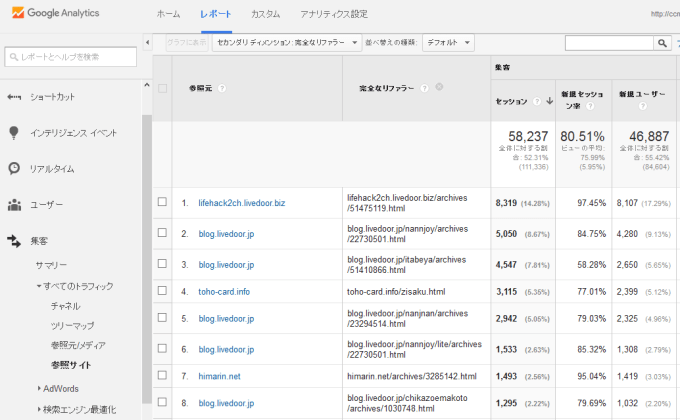Collapse the left sidebar with arrow
680x420 pixels.
click(148, 43)
